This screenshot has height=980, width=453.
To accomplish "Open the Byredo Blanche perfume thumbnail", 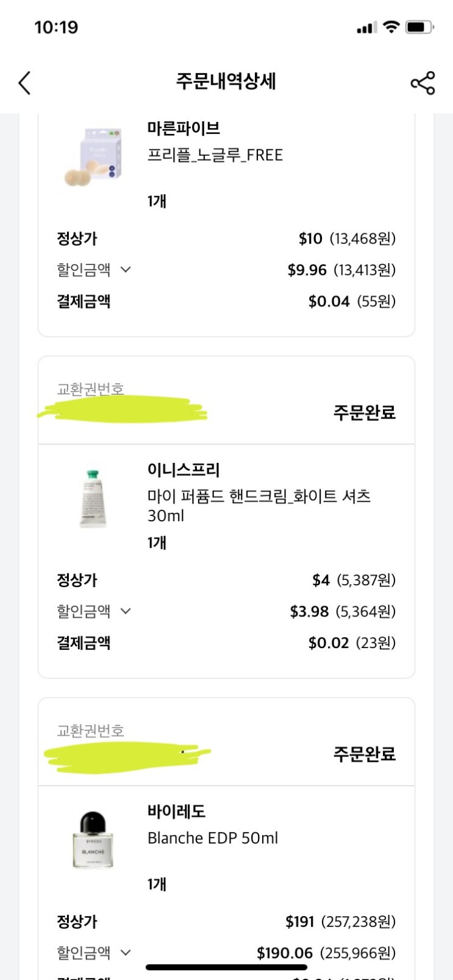I will click(93, 839).
